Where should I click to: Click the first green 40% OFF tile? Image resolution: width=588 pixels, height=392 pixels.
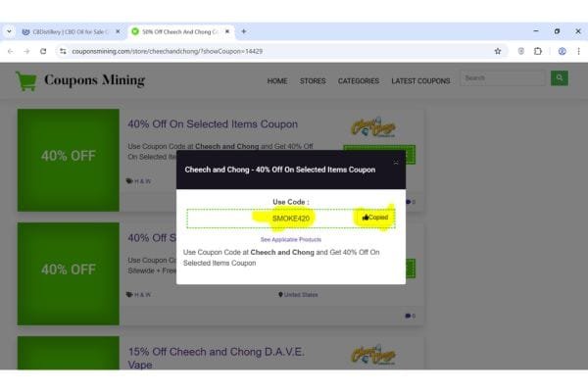(x=69, y=160)
